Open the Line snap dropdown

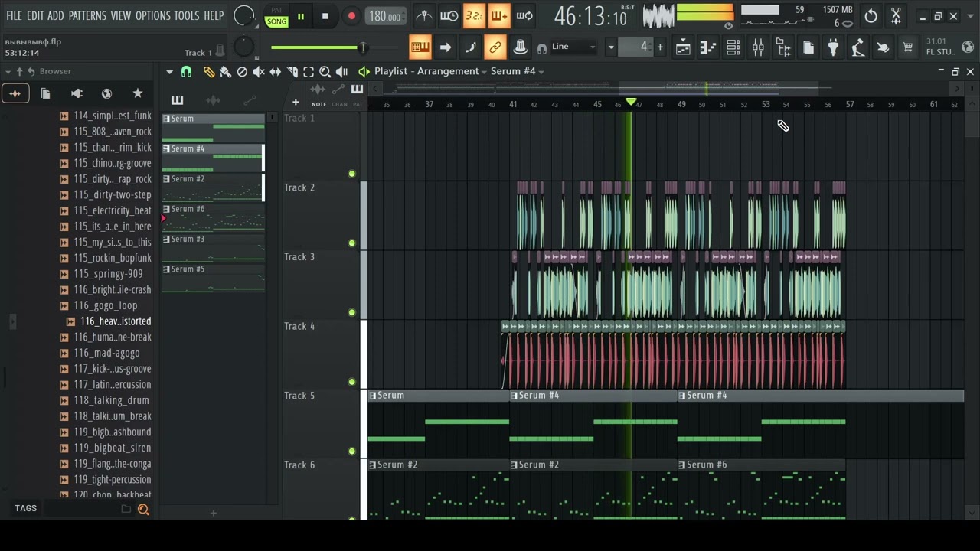(574, 47)
